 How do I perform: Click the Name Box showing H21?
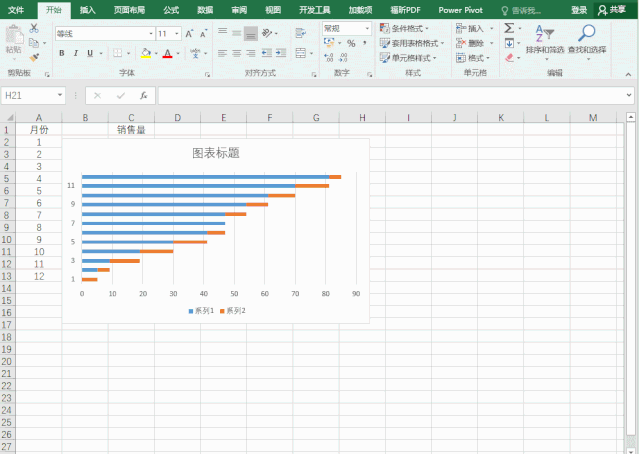(x=27, y=95)
